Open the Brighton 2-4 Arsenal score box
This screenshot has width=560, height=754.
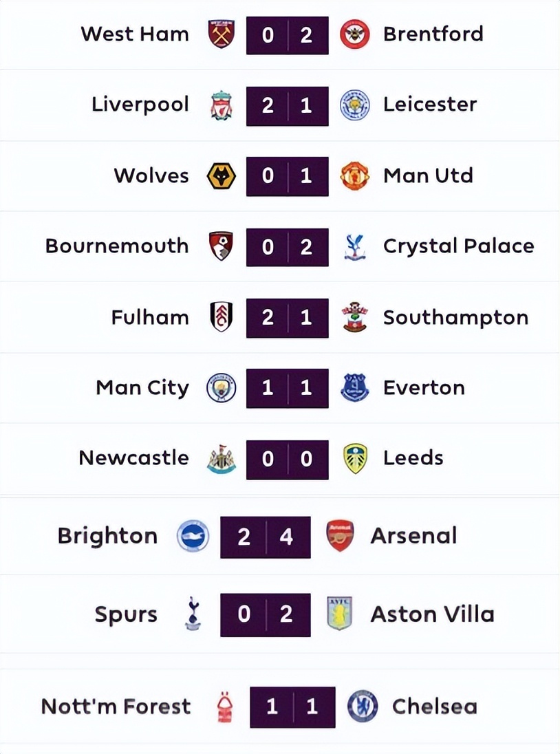(265, 537)
